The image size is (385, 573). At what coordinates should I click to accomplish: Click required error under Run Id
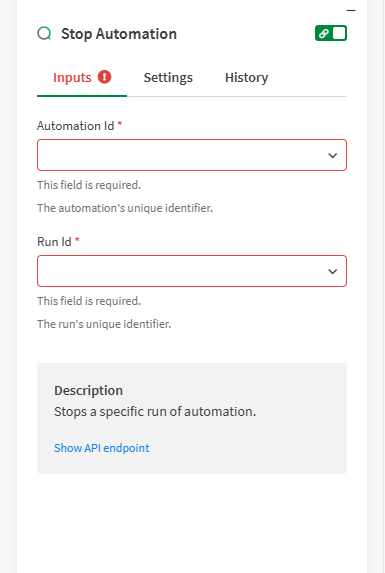tap(89, 301)
